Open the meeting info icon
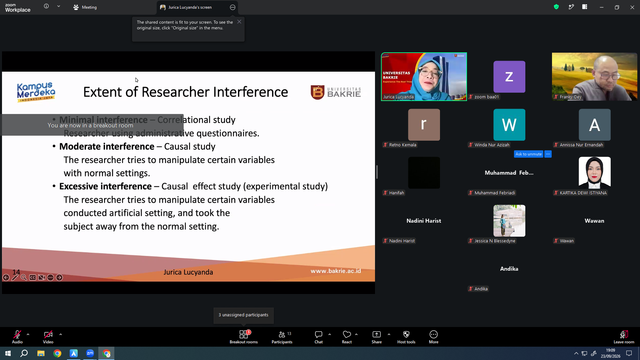The width and height of the screenshot is (640, 360). [x=46, y=7]
